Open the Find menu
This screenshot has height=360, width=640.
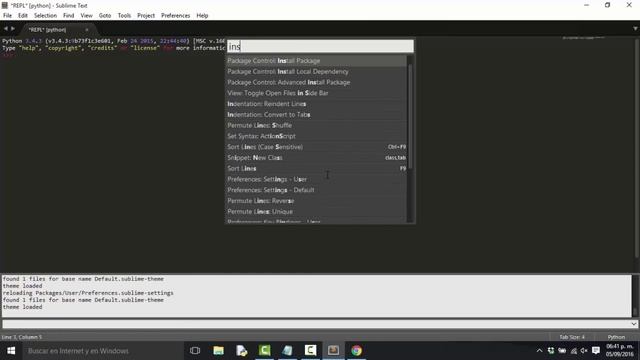(69, 16)
